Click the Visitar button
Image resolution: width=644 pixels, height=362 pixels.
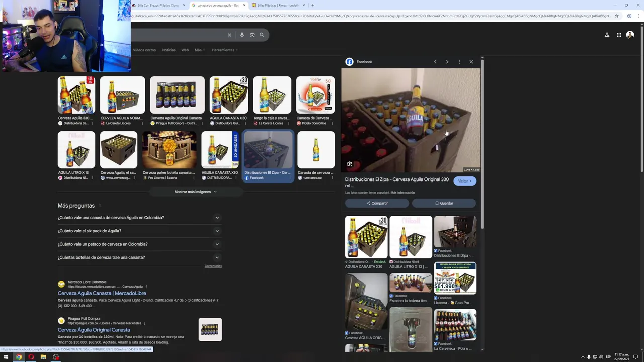tap(464, 181)
